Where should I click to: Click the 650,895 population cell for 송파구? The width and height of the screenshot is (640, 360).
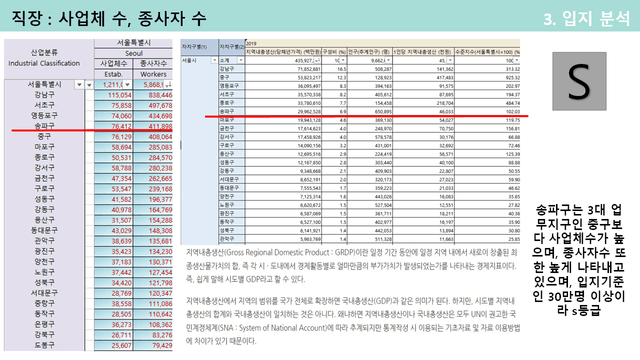[370, 111]
